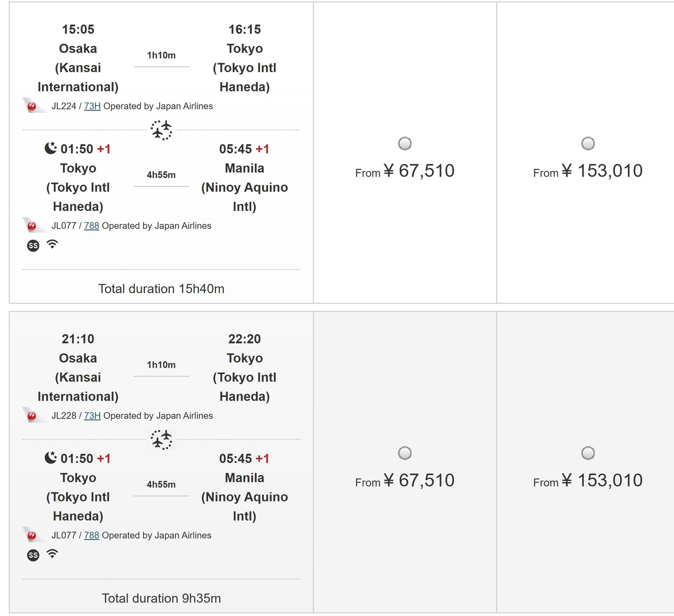674x616 pixels.
Task: Select the ¥153,010 fare for the 21:10 departure
Action: [587, 454]
